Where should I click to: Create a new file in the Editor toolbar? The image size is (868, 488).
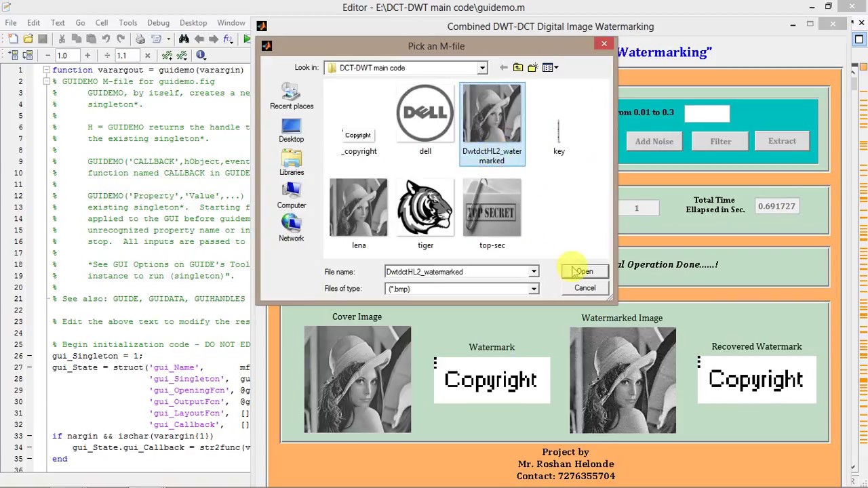click(x=13, y=39)
